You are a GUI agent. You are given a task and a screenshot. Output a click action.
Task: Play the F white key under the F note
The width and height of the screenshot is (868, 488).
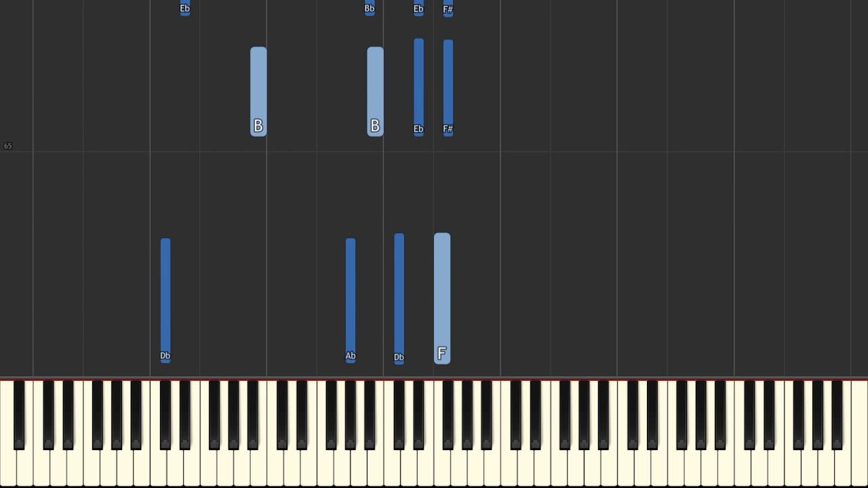[x=442, y=468]
